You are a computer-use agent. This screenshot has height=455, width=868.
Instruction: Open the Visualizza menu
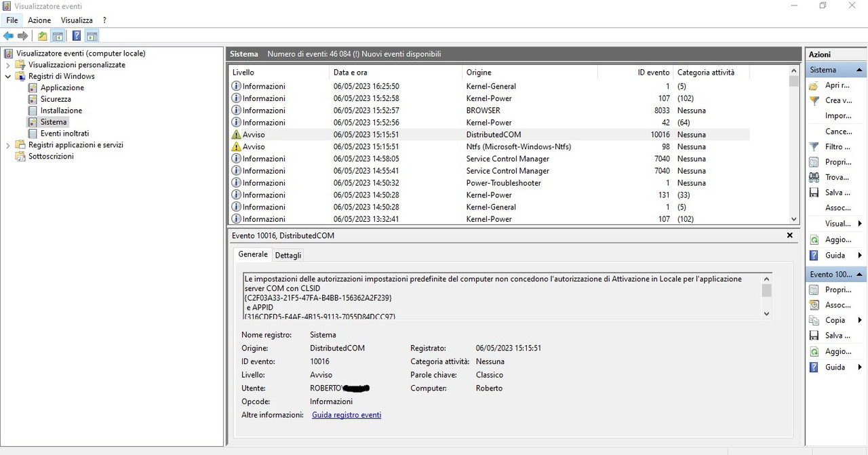point(77,20)
